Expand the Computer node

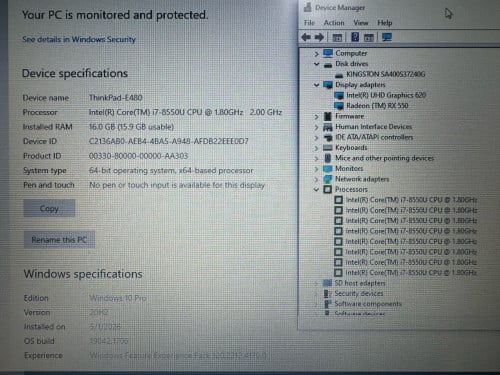[x=316, y=53]
